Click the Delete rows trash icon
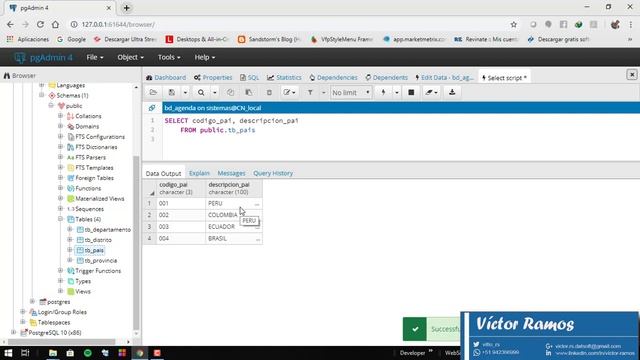Image resolution: width=640 pixels, height=360 pixels. pos(269,93)
